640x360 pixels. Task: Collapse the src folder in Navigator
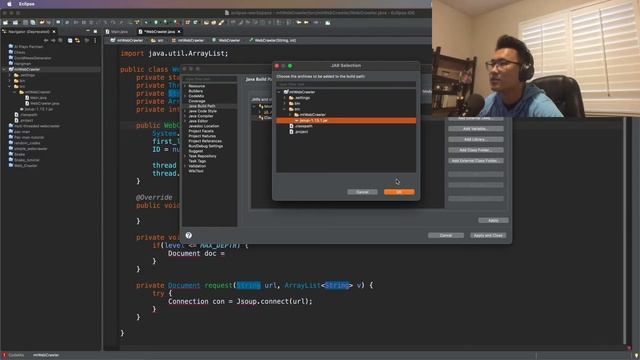[x=10, y=87]
